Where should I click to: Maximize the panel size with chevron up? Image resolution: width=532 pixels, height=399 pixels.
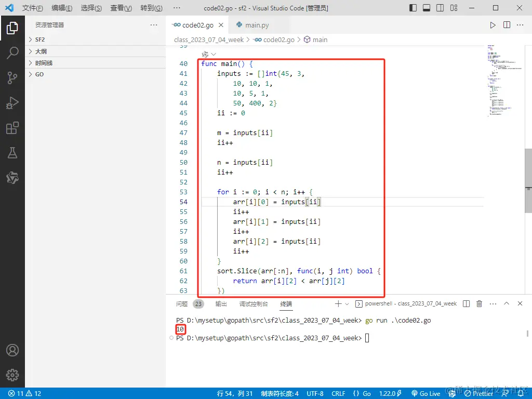point(506,303)
